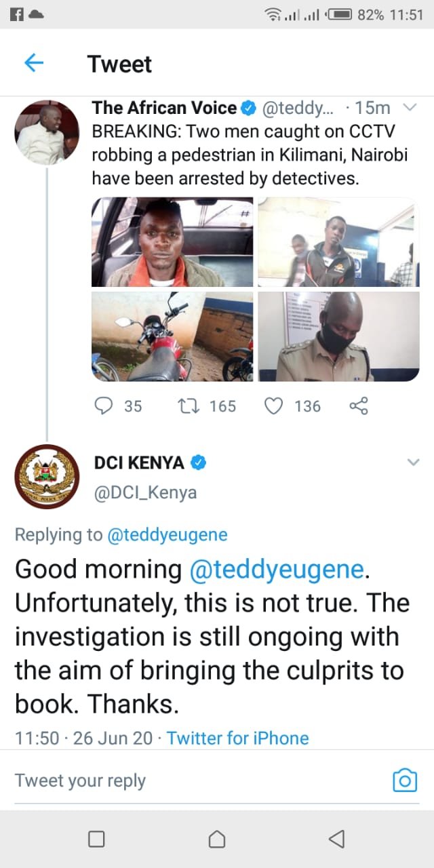This screenshot has width=434, height=868.
Task: Like the tweet with 136 hearts
Action: pyautogui.click(x=273, y=406)
